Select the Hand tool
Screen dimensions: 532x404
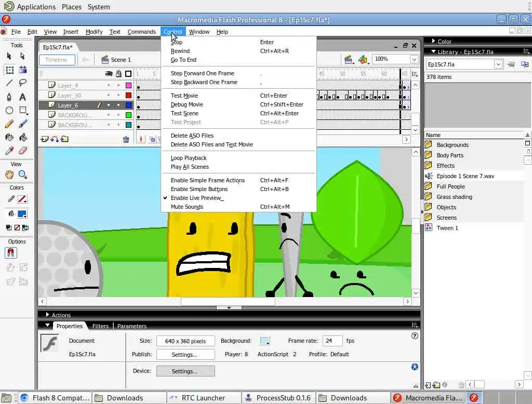coord(9,174)
